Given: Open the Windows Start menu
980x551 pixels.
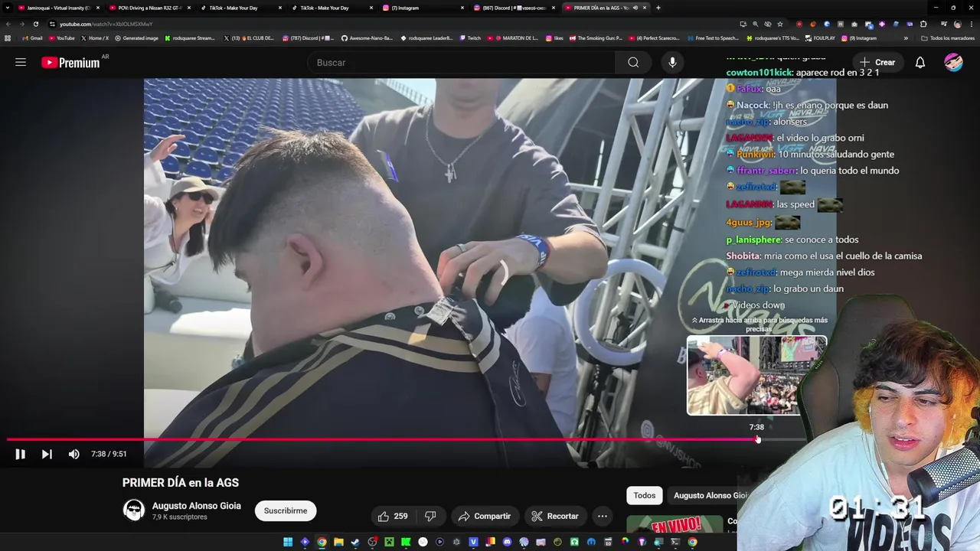Looking at the screenshot, I should pos(288,542).
